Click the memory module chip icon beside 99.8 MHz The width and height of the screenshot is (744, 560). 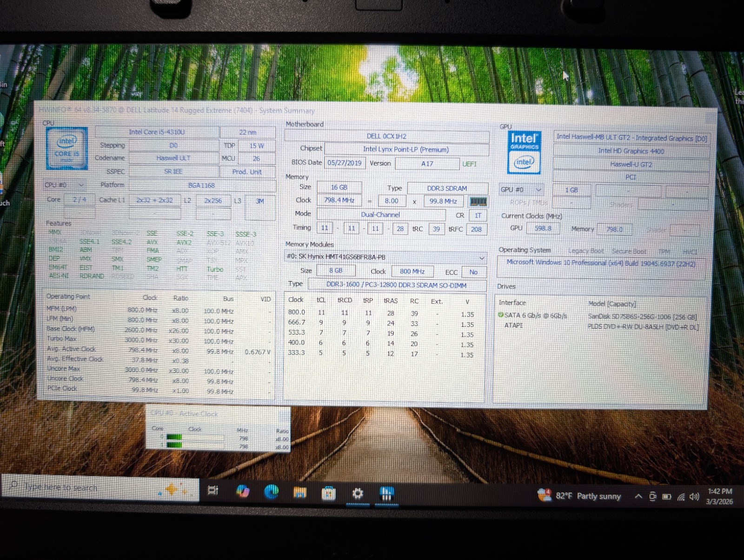point(478,201)
